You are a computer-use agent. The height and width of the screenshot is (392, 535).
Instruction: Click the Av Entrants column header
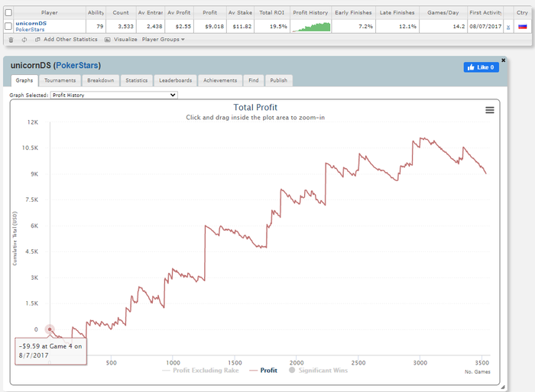pos(151,13)
